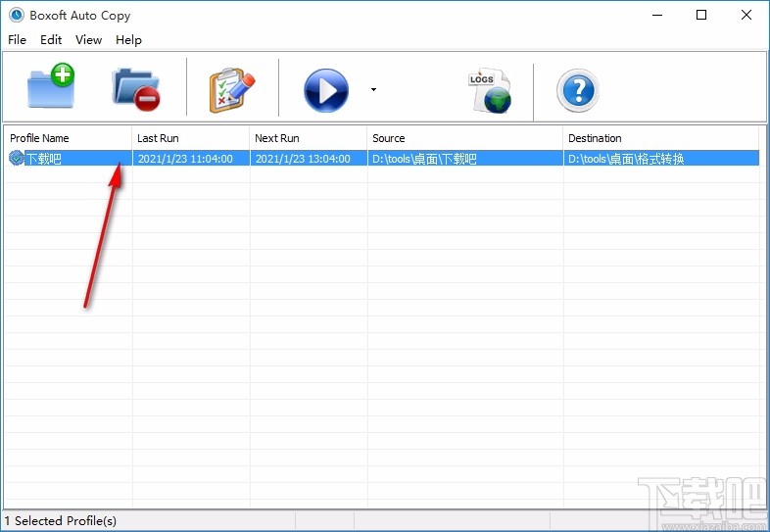Open the Help menu
This screenshot has height=532, width=770.
(x=128, y=40)
